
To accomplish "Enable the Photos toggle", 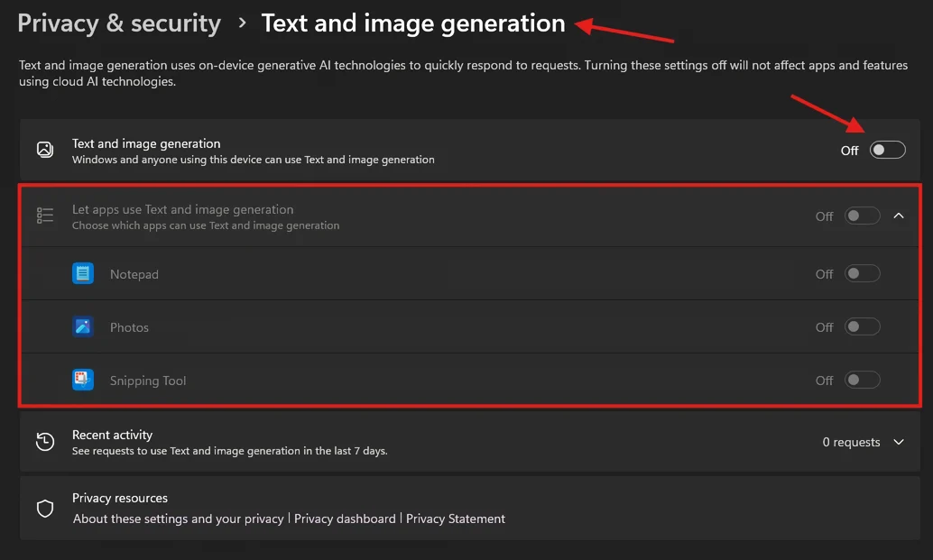I will tap(863, 327).
